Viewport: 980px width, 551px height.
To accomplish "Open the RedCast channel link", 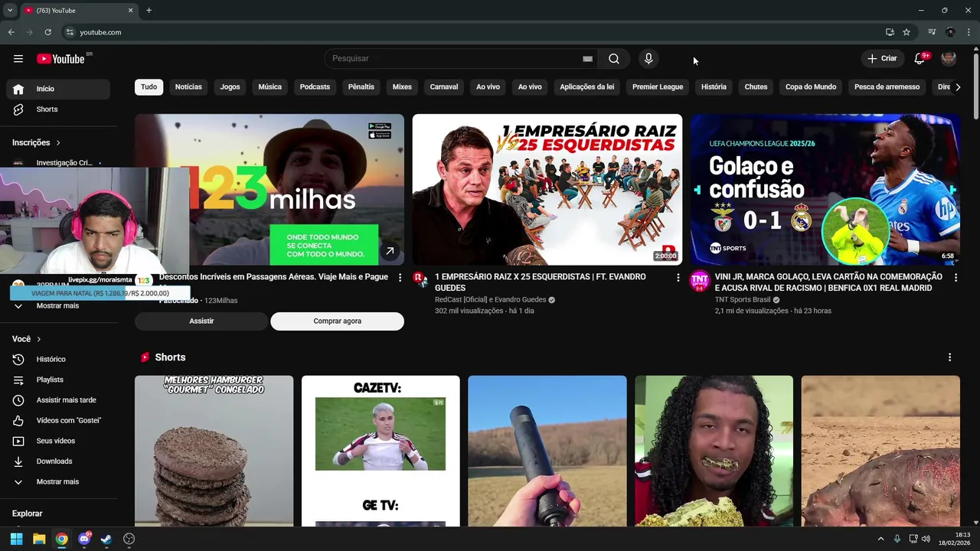I will (x=490, y=300).
